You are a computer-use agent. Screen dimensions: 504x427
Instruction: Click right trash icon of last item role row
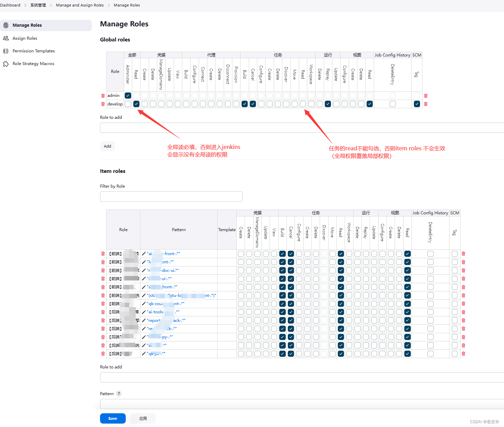464,354
